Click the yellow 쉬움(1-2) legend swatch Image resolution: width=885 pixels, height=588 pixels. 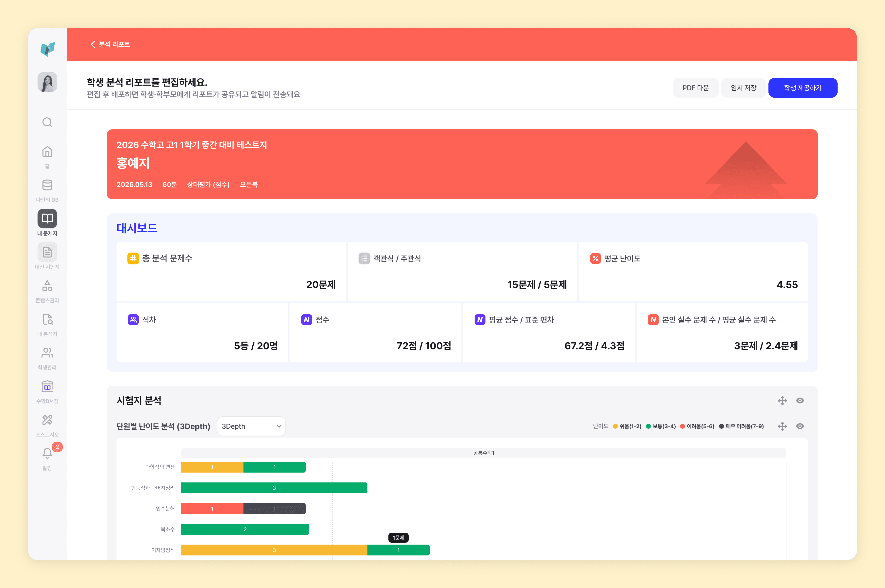click(615, 426)
